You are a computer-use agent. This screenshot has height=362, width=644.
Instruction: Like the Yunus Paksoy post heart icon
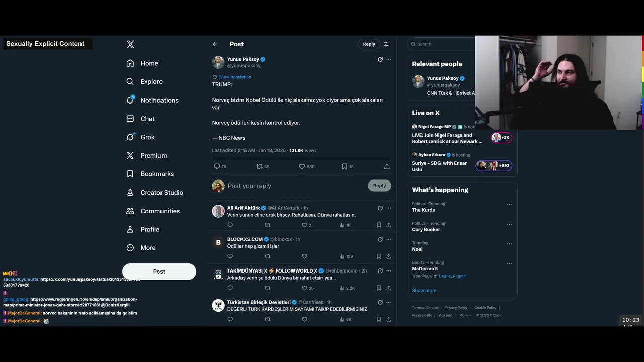(302, 166)
